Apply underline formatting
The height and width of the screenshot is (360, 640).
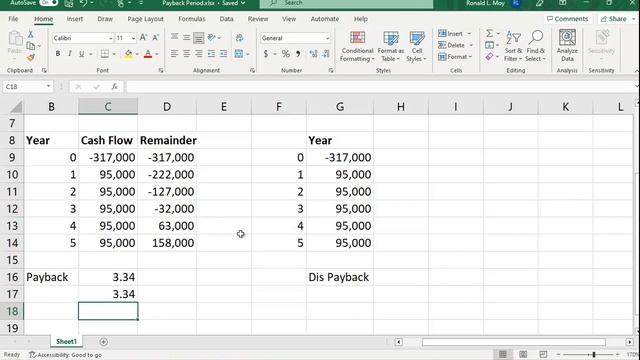tap(82, 54)
